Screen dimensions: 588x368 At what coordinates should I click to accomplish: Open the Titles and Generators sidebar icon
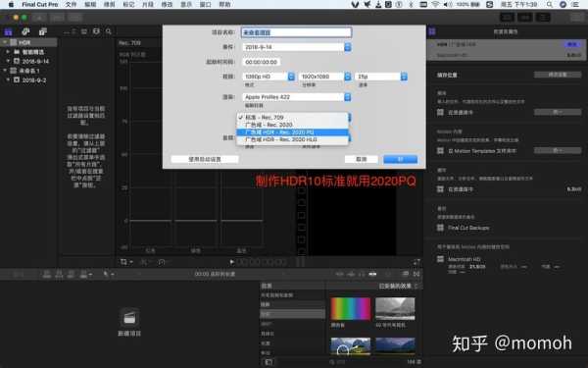coord(43,32)
